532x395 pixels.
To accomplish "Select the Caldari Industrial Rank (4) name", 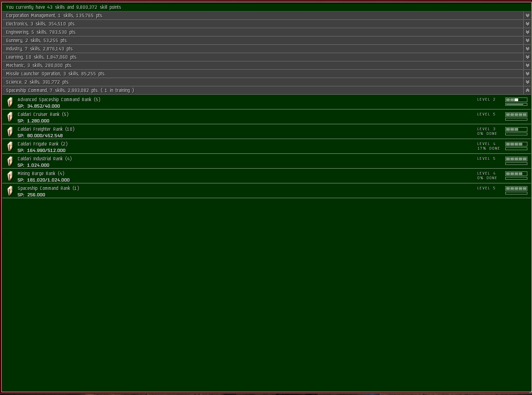I will point(45,158).
